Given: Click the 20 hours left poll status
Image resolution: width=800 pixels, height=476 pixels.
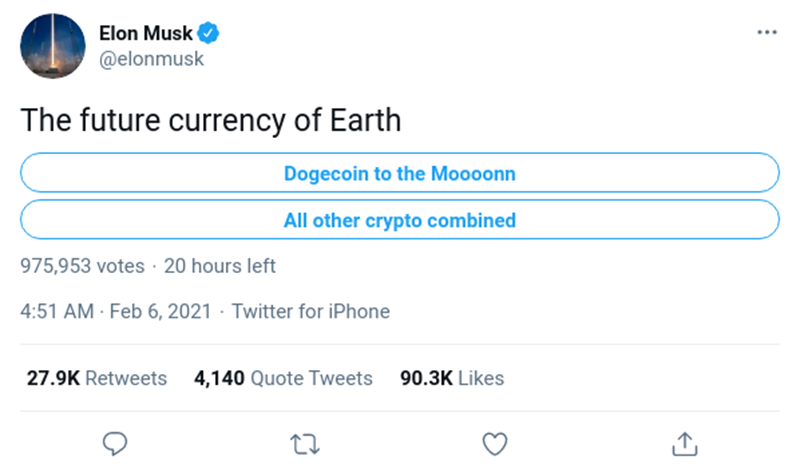Looking at the screenshot, I should coord(220,266).
